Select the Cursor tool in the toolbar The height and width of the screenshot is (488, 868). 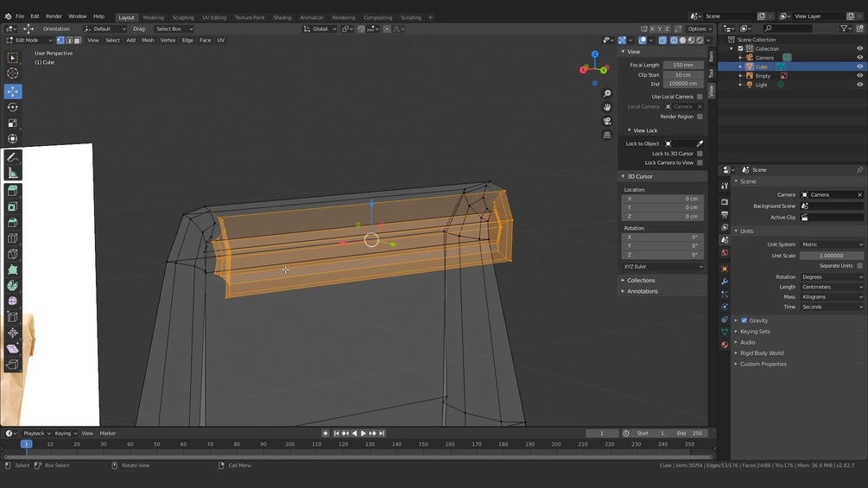[13, 73]
